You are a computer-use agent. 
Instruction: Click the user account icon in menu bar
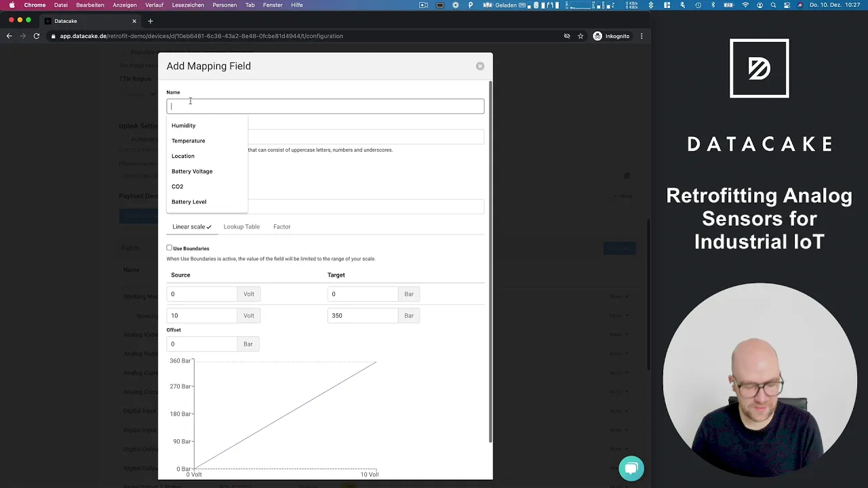[x=759, y=5]
